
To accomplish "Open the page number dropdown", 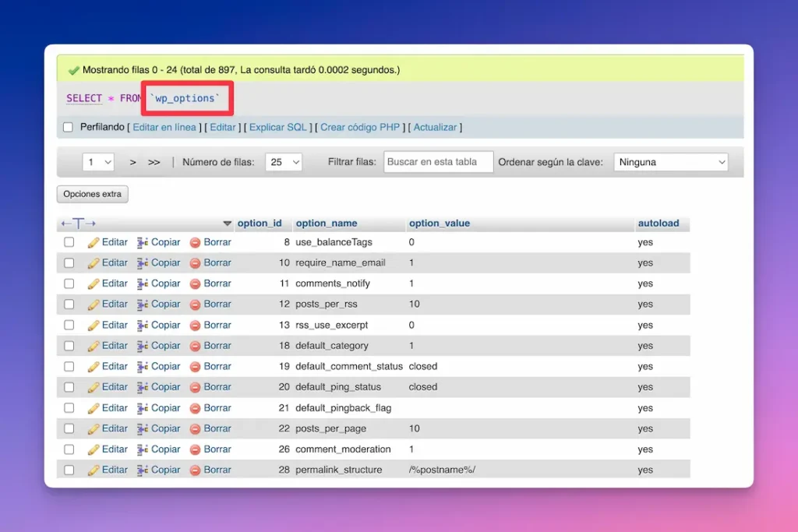I will pos(97,161).
